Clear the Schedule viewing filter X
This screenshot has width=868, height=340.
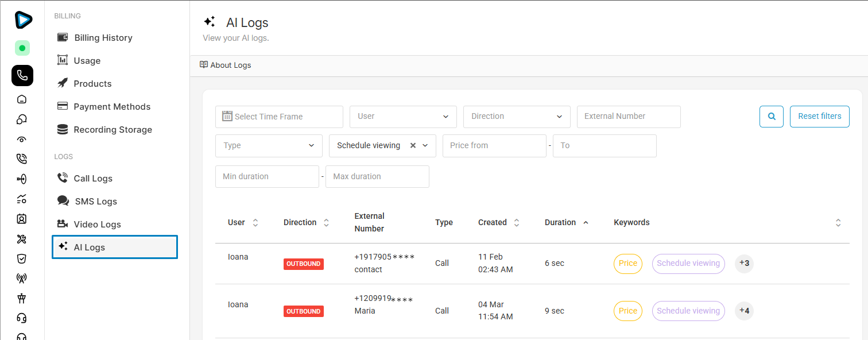(x=413, y=146)
